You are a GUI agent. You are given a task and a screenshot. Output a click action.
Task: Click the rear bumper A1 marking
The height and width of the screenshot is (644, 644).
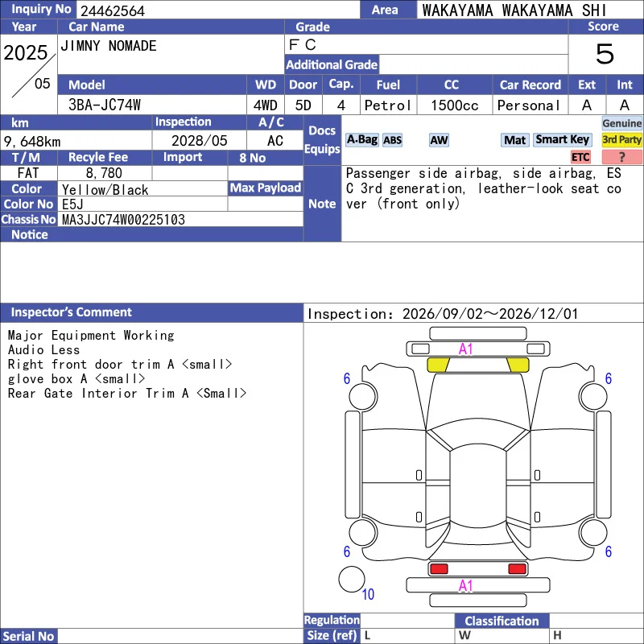coord(466,586)
